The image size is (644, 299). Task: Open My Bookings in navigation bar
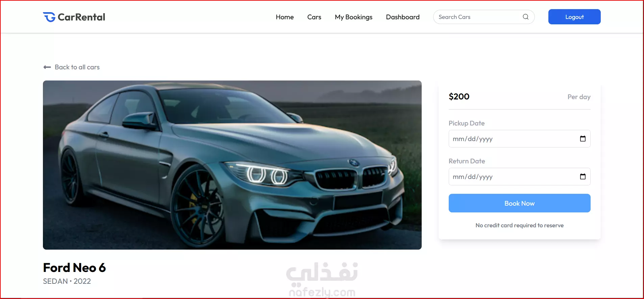(353, 17)
